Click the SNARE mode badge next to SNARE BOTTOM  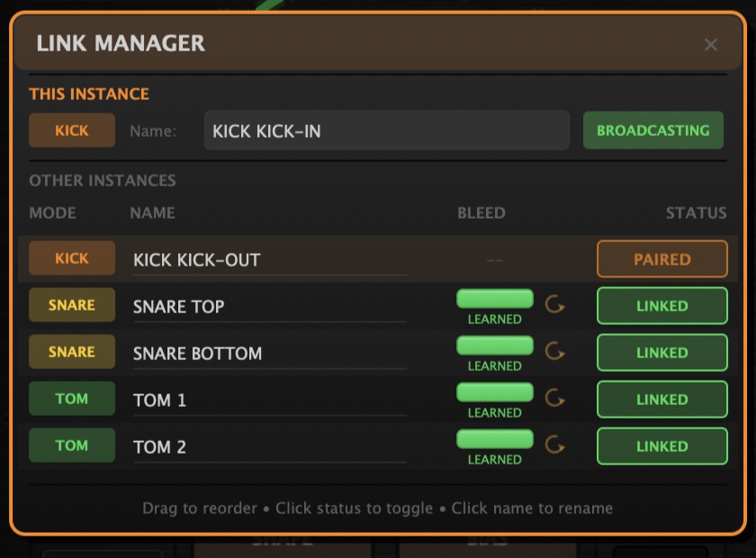[71, 352]
